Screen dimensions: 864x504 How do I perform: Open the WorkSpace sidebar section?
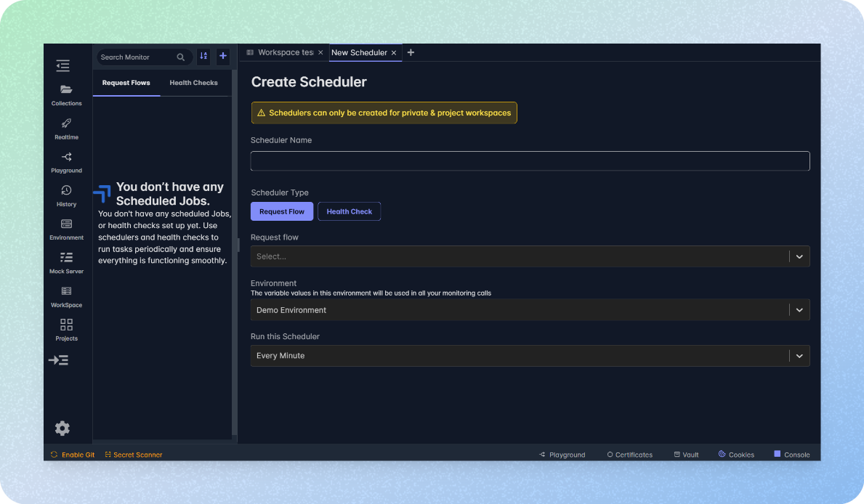click(66, 297)
